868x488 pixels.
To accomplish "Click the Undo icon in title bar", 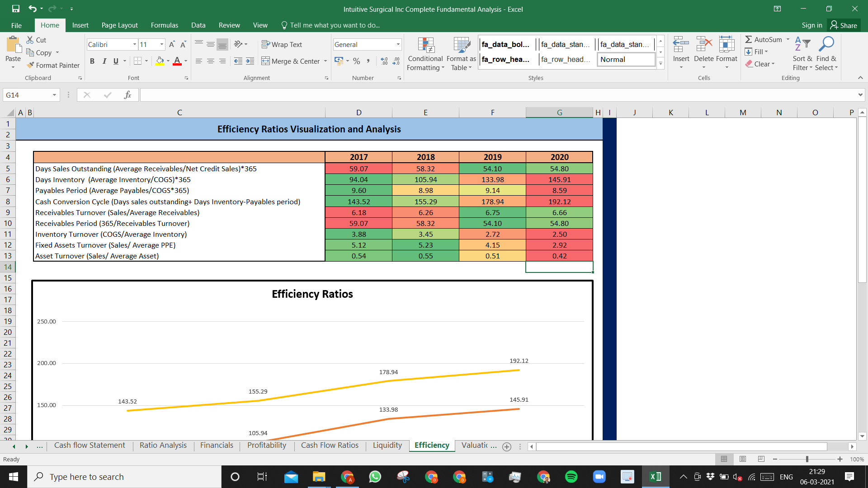I will click(x=32, y=9).
